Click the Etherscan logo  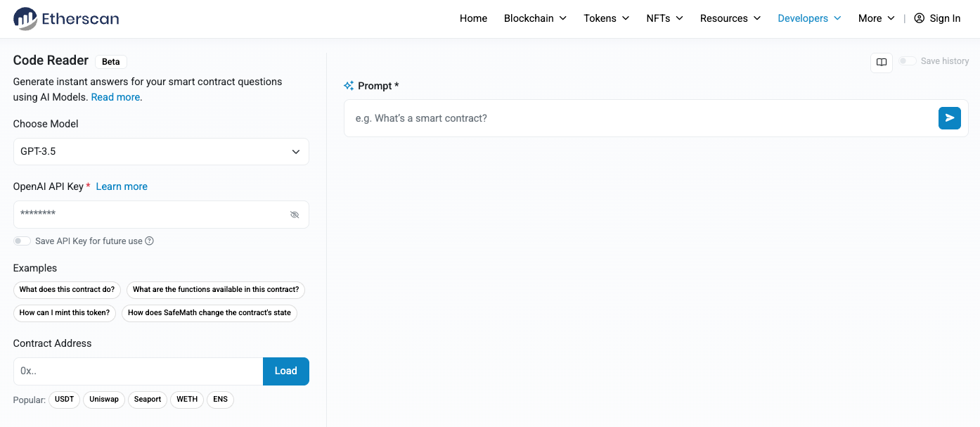(66, 19)
